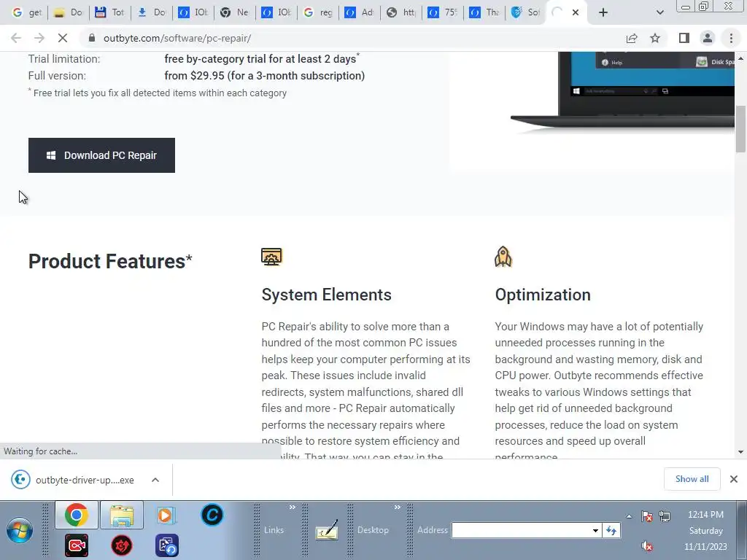747x560 pixels.
Task: Stop loading the page
Action: tap(63, 38)
